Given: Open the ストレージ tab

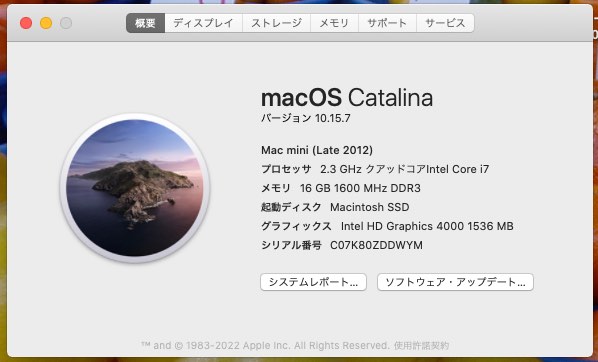Looking at the screenshot, I should tap(276, 23).
